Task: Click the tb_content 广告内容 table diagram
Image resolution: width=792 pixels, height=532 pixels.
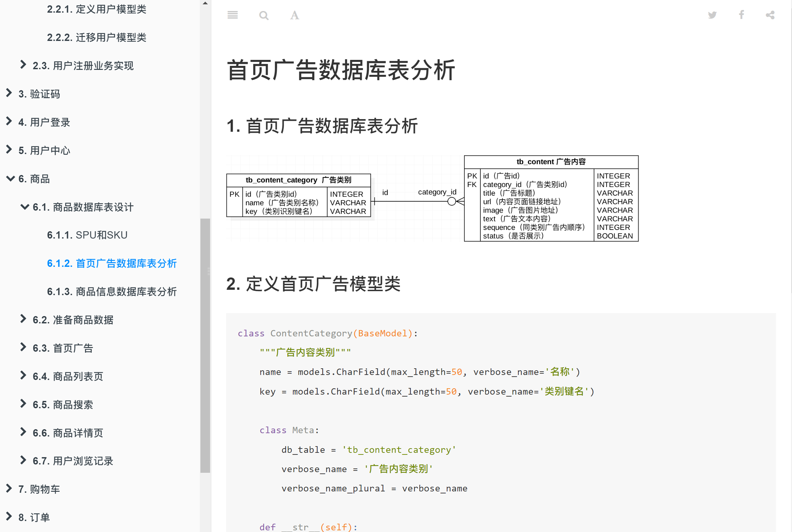Action: 551,199
